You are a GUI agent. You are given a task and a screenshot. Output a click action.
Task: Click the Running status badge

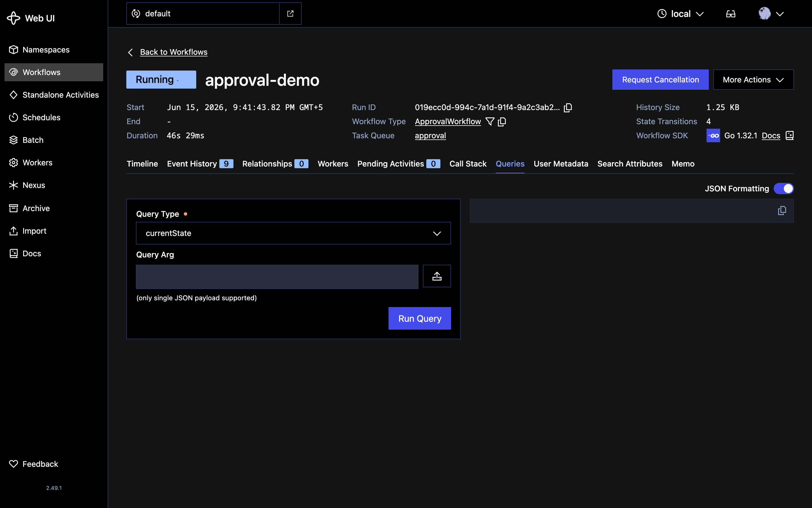(161, 80)
